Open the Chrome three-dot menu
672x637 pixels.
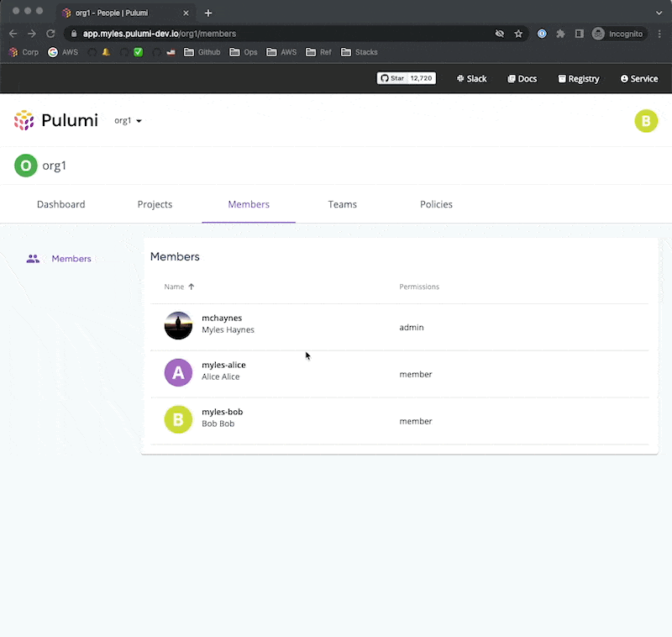[x=659, y=34]
